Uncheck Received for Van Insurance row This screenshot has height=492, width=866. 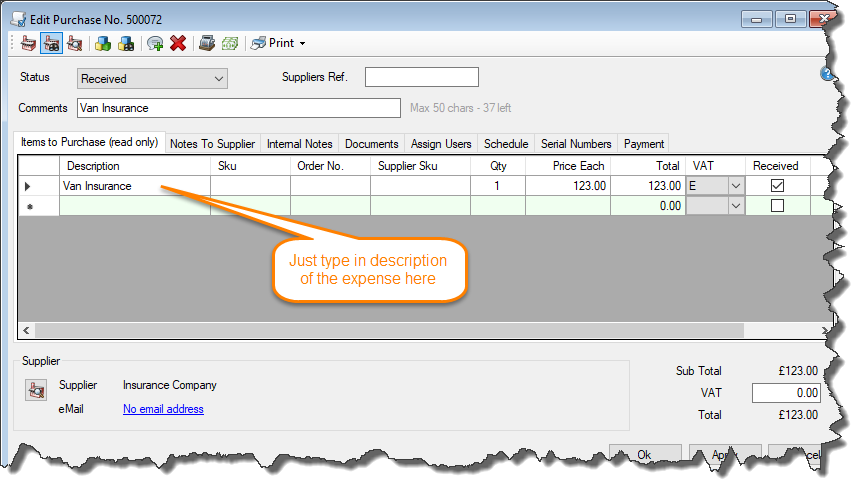(777, 186)
